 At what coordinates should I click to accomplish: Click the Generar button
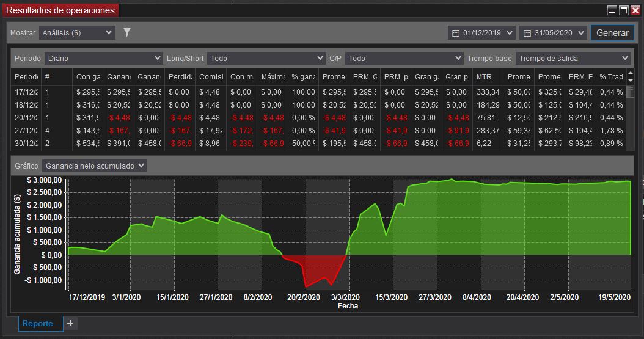click(612, 33)
